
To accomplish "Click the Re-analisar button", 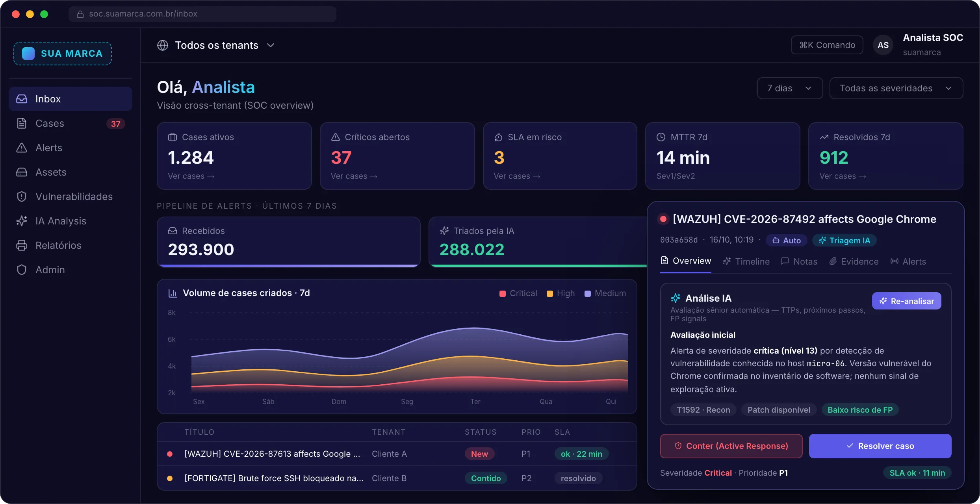I will (906, 301).
